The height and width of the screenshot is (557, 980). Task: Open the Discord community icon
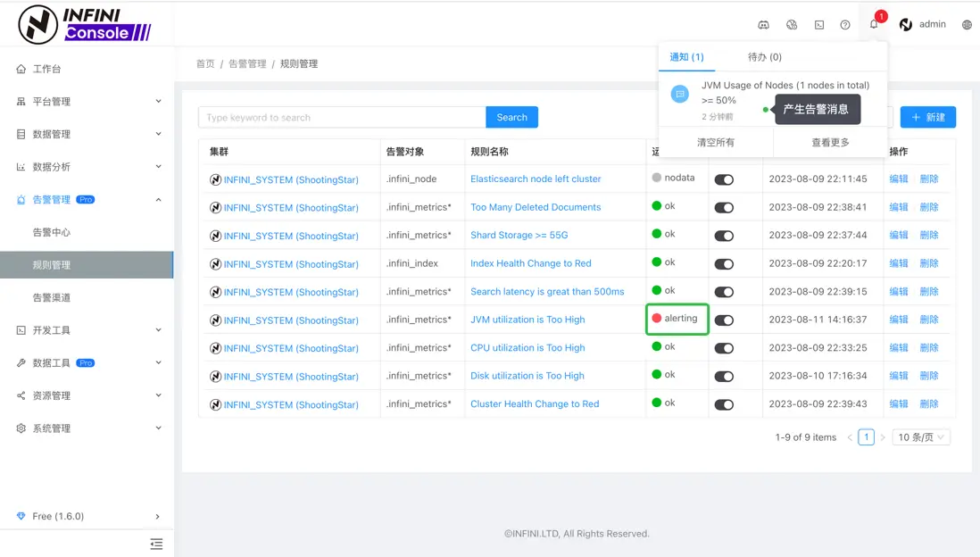tap(763, 25)
